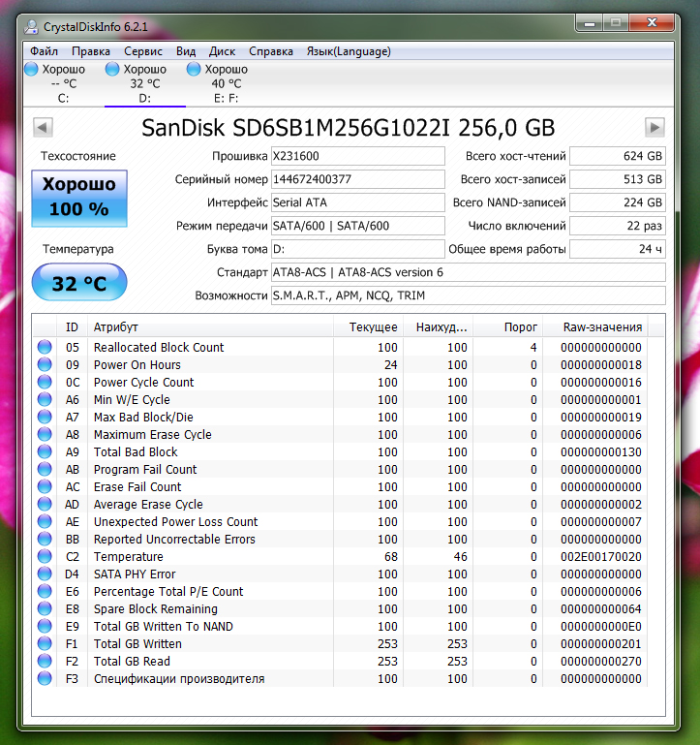Image resolution: width=700 pixels, height=745 pixels.
Task: Click the ID column header
Action: (x=72, y=326)
